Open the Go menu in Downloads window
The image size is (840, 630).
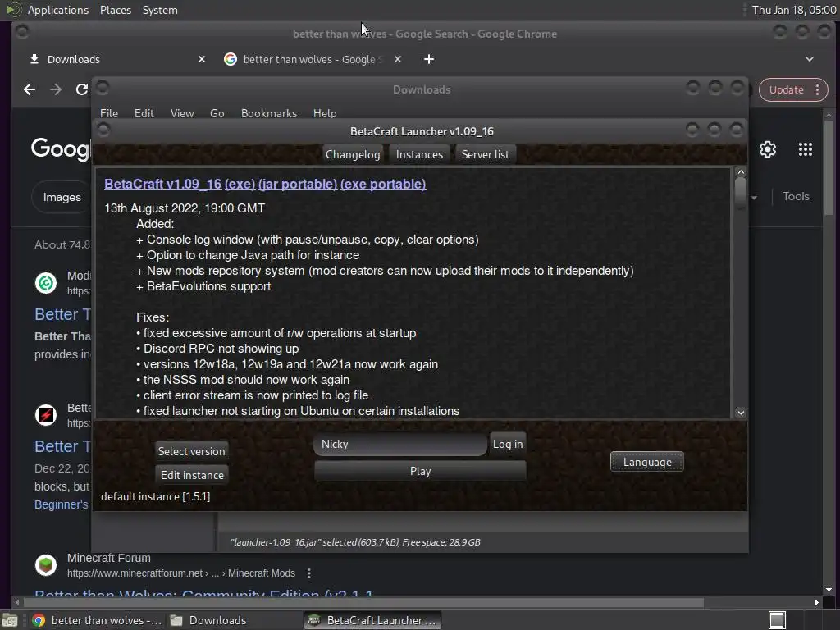(217, 113)
